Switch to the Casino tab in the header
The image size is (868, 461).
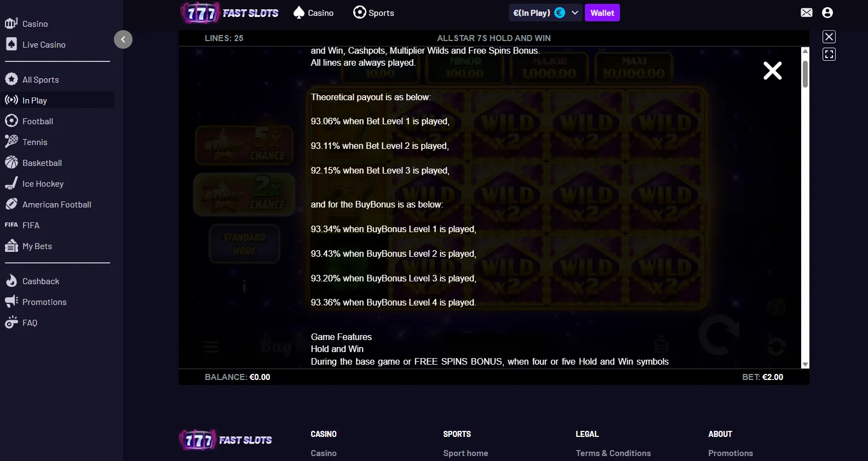pos(313,13)
